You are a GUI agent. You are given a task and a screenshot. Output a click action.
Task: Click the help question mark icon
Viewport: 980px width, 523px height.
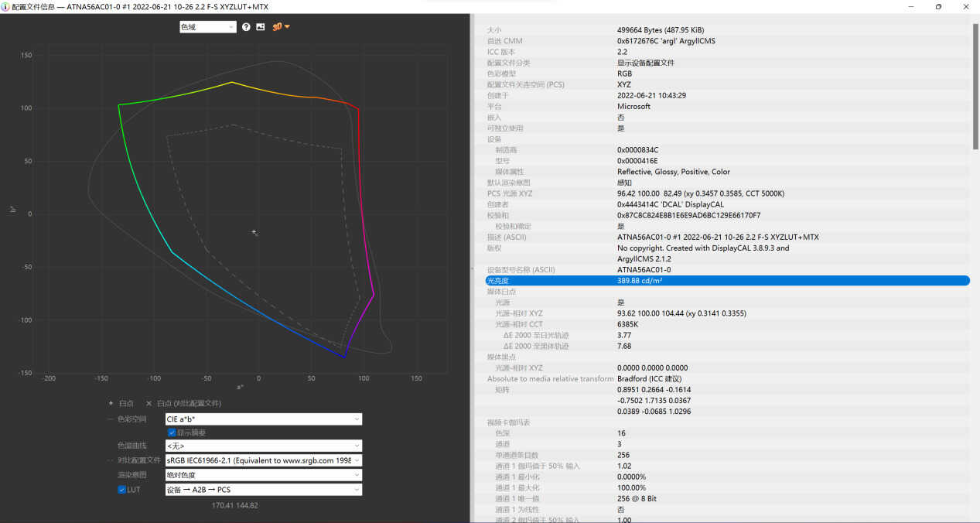tap(246, 27)
